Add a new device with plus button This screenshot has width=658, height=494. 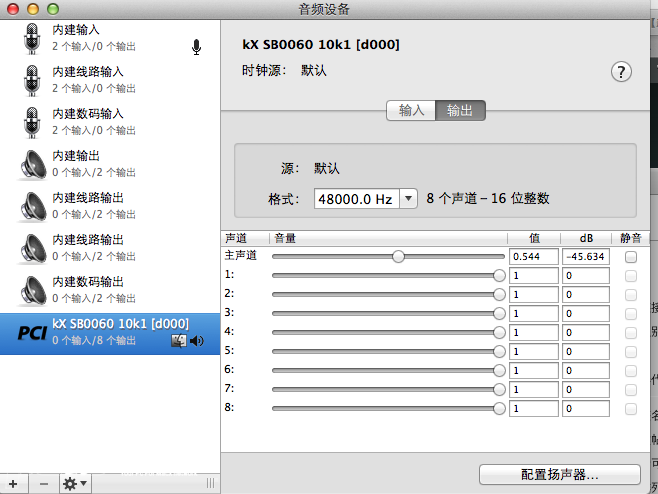click(x=13, y=484)
